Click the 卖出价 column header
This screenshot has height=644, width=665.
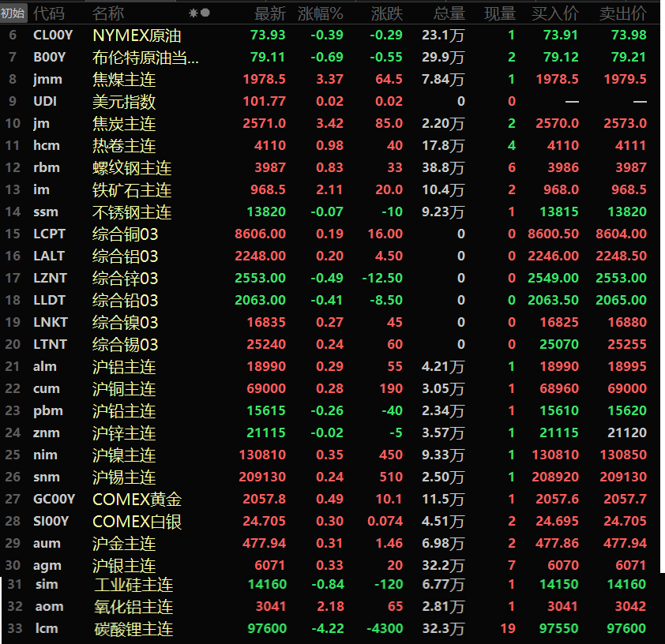point(622,13)
